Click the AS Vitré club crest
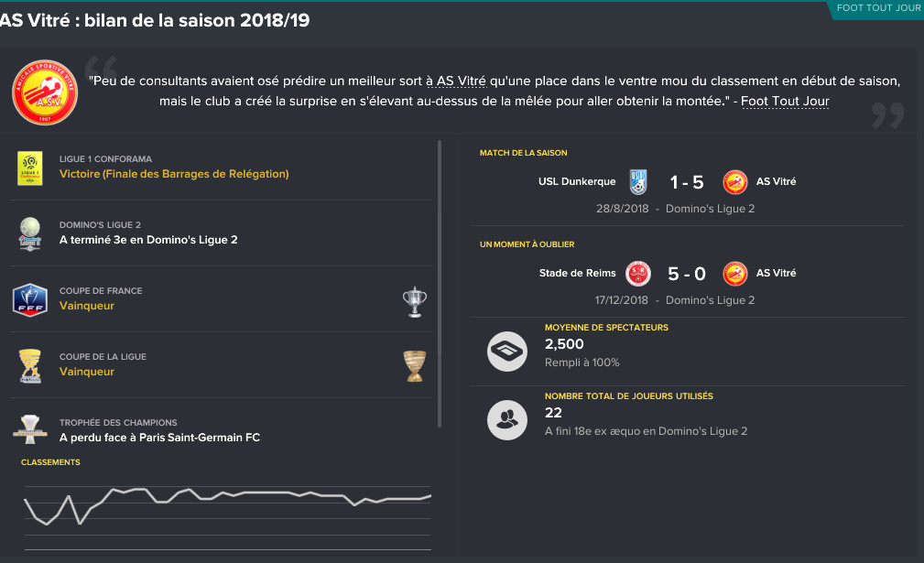The width and height of the screenshot is (924, 563). pos(45,92)
